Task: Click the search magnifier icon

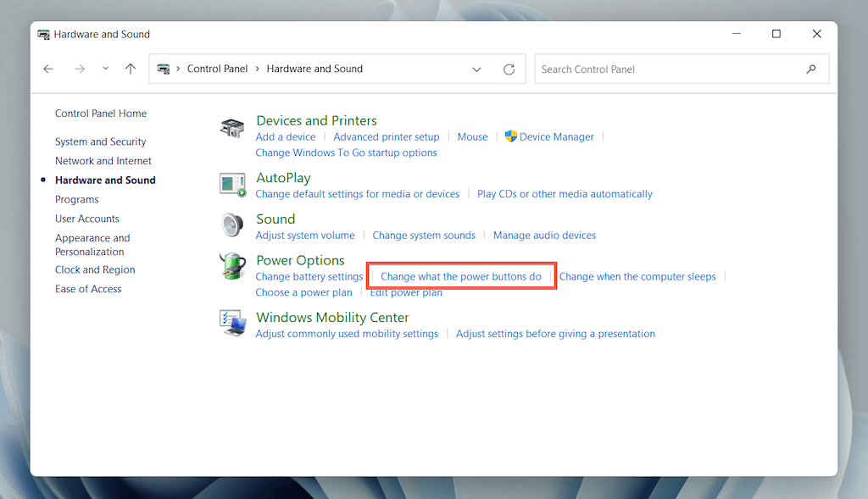Action: (x=811, y=69)
